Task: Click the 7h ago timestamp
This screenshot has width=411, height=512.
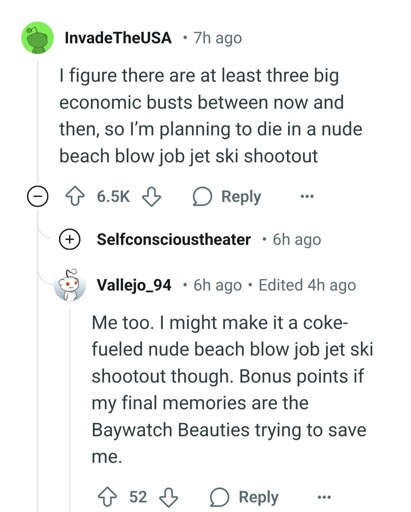Action: [218, 38]
